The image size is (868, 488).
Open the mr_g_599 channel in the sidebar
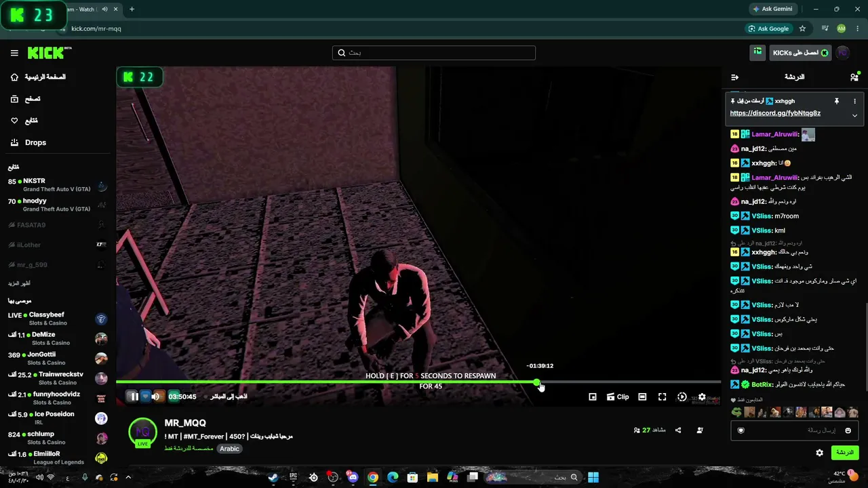[x=58, y=264]
